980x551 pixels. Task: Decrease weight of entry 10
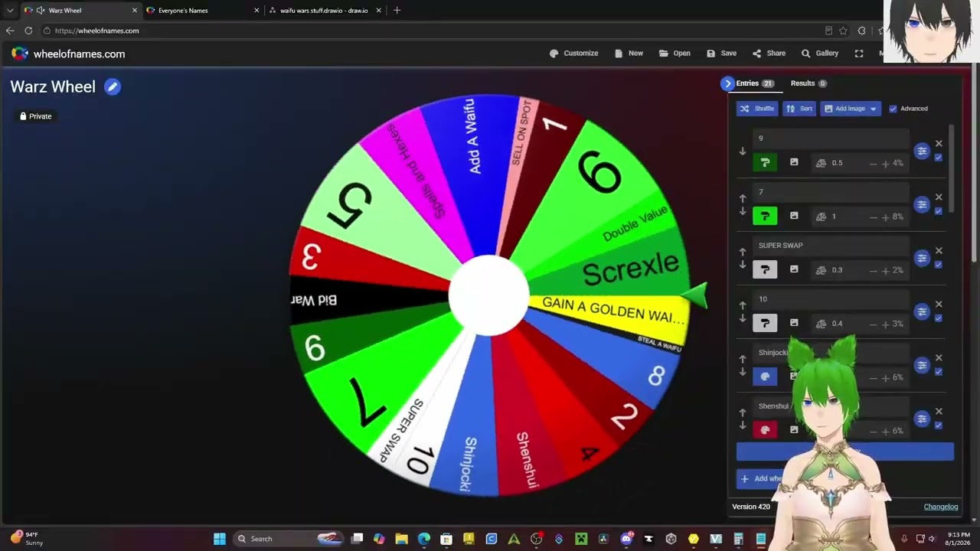click(x=873, y=324)
